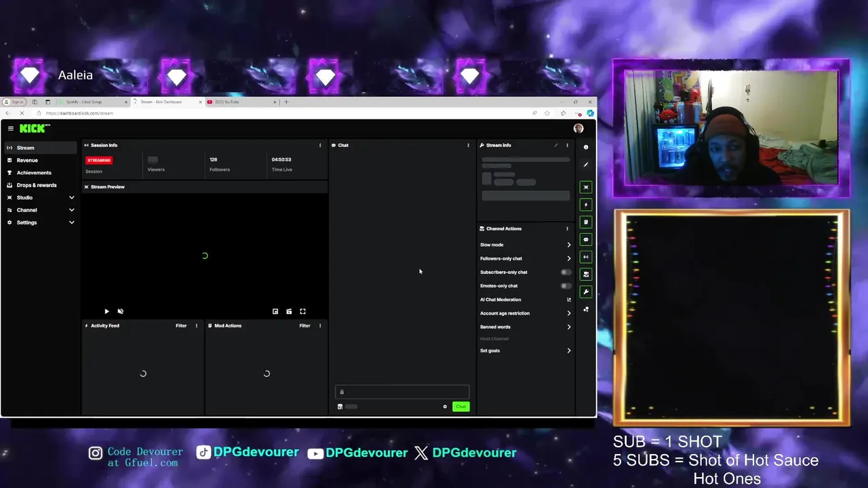Click the bottom dots icon in right sidebar
The image size is (868, 488).
pyautogui.click(x=586, y=309)
